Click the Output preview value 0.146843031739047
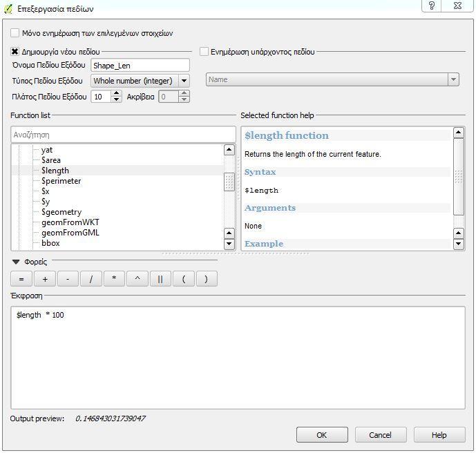476x453 pixels. point(111,418)
